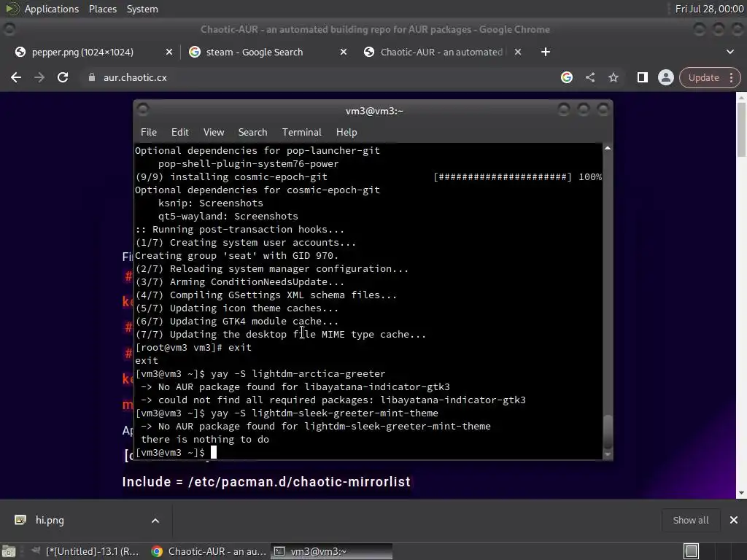Open a new Chrome tab
The height and width of the screenshot is (560, 747).
pyautogui.click(x=546, y=52)
